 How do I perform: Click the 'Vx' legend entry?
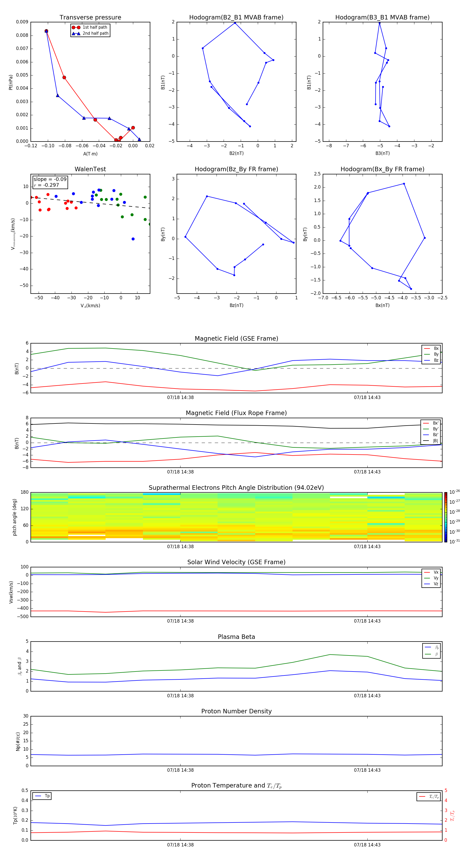tap(431, 572)
